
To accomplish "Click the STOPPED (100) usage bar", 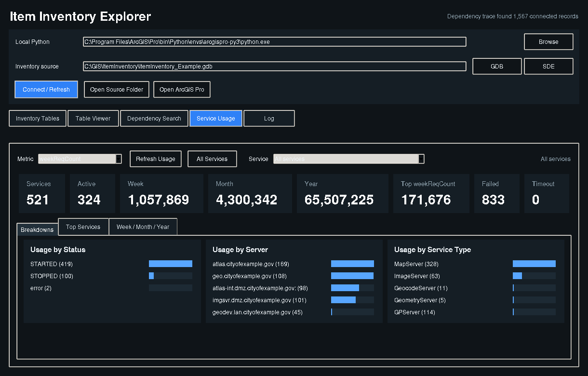I will 171,276.
